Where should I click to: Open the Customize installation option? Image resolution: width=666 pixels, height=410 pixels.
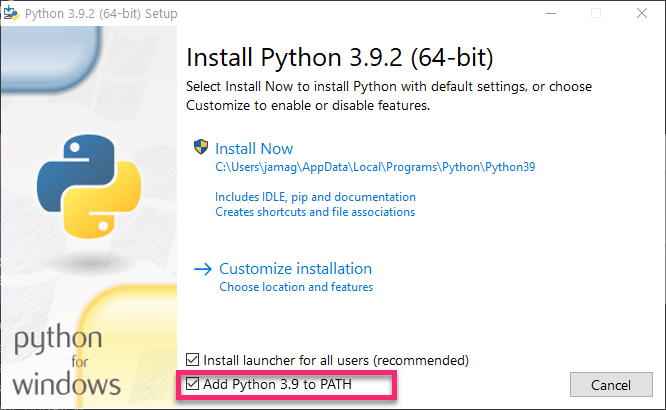coord(295,269)
